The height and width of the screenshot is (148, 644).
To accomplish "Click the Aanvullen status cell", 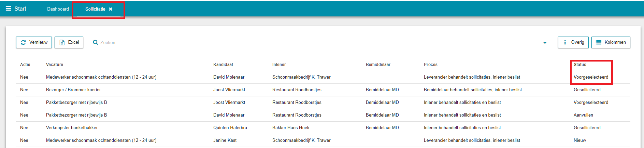I will [583, 115].
